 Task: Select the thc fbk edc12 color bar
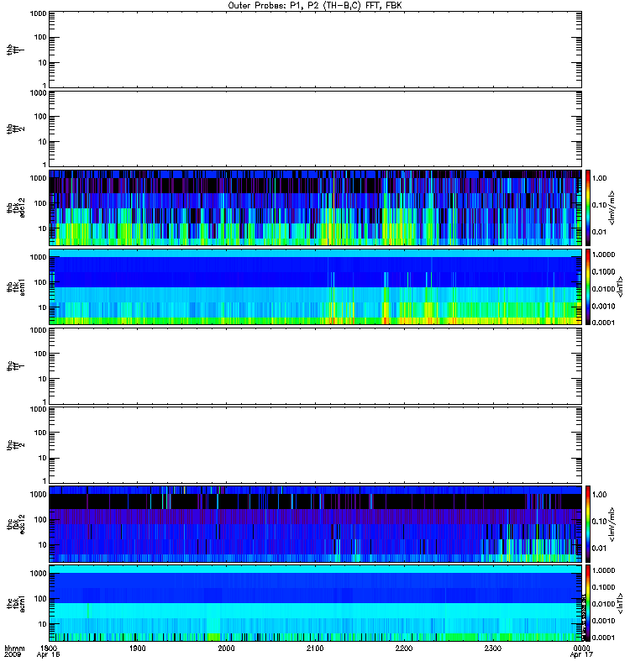588,523
